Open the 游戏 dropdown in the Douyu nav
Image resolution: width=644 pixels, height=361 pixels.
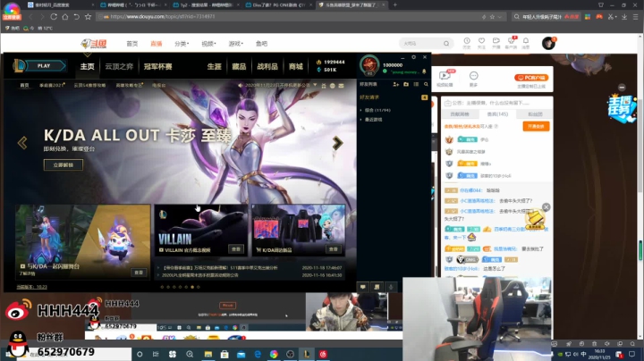(236, 44)
